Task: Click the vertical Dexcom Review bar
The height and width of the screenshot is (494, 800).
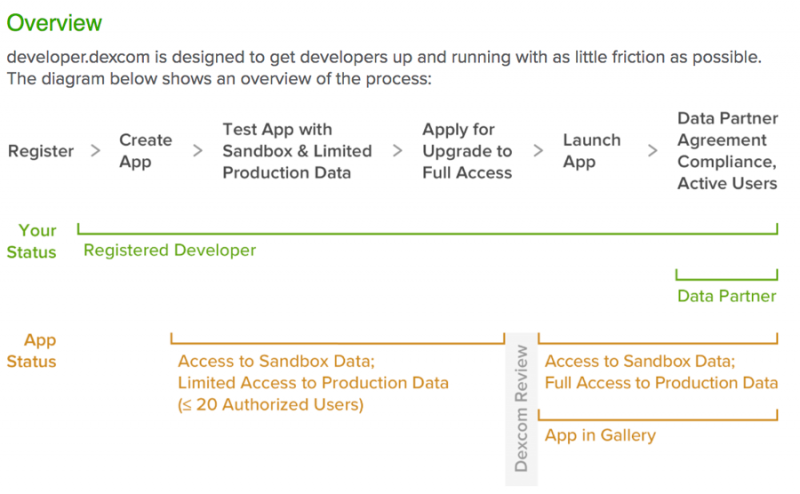Action: (x=521, y=409)
